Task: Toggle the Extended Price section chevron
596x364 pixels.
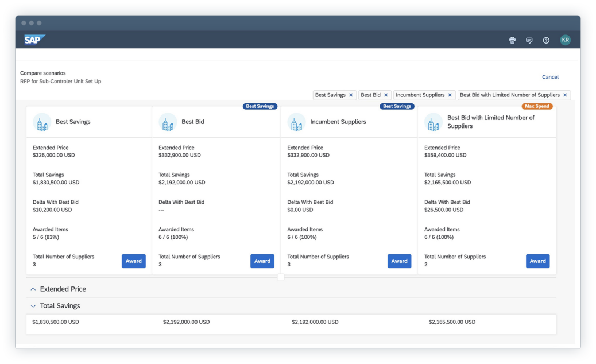Action: coord(33,289)
